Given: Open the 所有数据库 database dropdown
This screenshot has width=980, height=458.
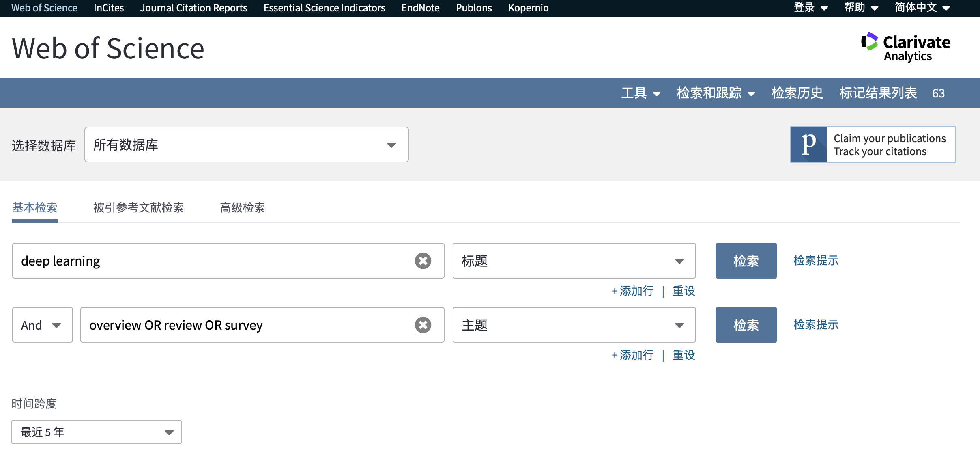Looking at the screenshot, I should (x=246, y=145).
